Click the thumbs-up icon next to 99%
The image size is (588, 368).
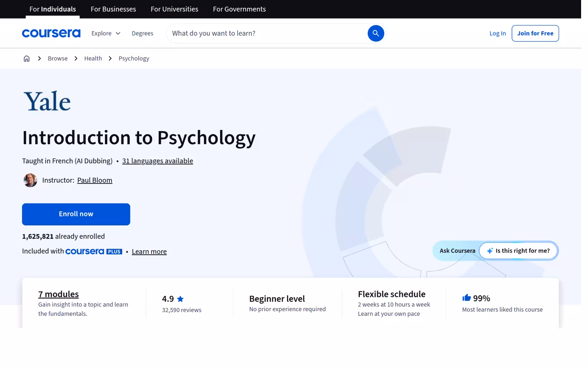(466, 298)
